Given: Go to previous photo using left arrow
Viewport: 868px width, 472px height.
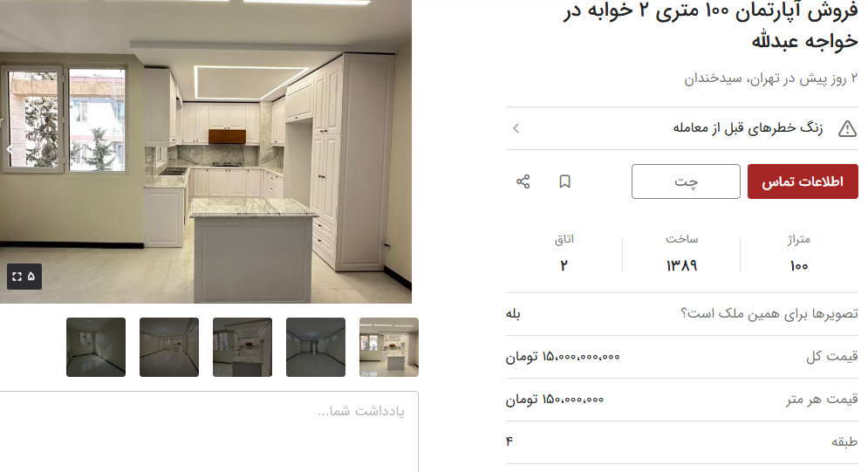Looking at the screenshot, I should click(x=9, y=149).
